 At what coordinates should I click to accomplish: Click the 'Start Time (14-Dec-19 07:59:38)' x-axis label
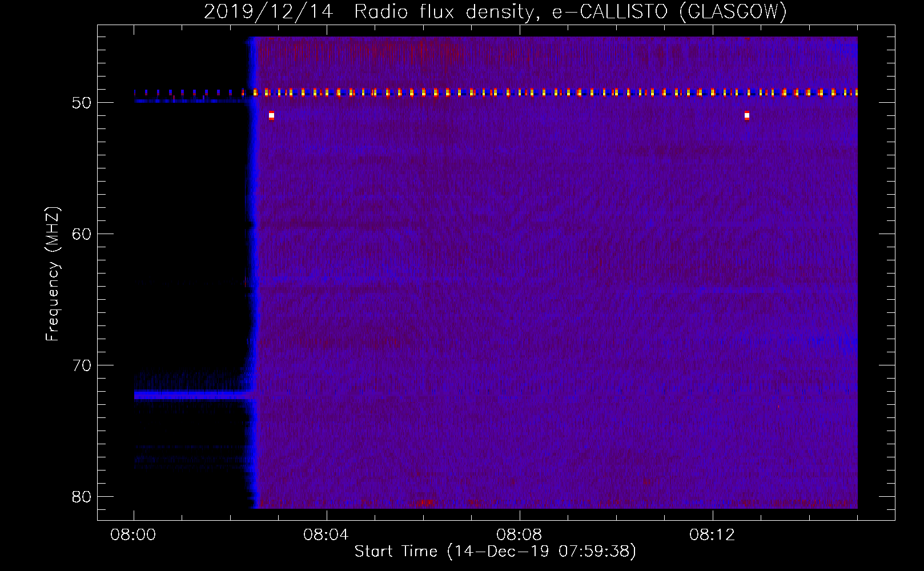[495, 552]
